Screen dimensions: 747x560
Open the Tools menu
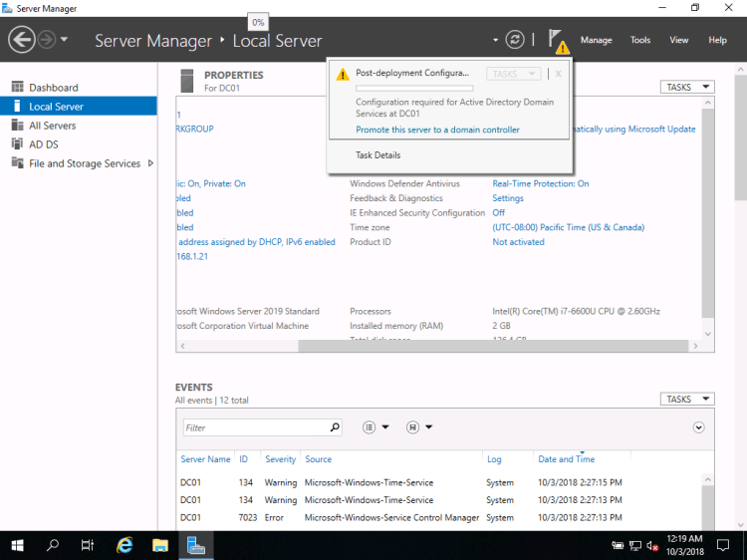click(640, 41)
